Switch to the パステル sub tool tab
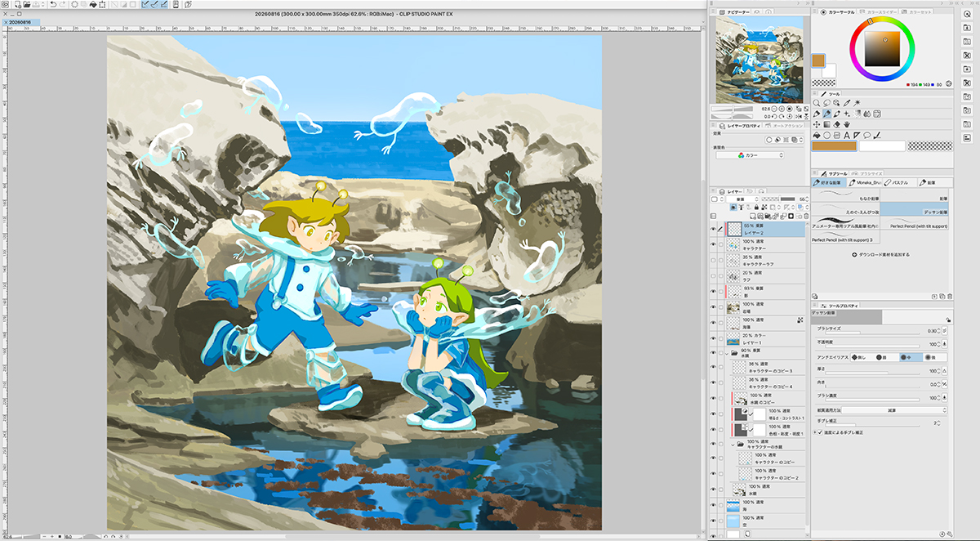Screen dimensions: 980x541 pos(900,183)
